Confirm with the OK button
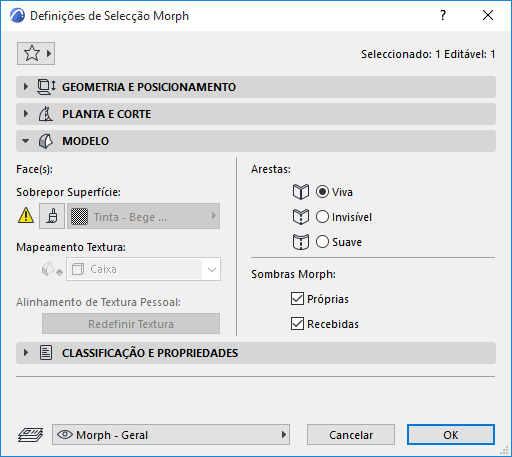The height and width of the screenshot is (457, 512). pyautogui.click(x=451, y=435)
